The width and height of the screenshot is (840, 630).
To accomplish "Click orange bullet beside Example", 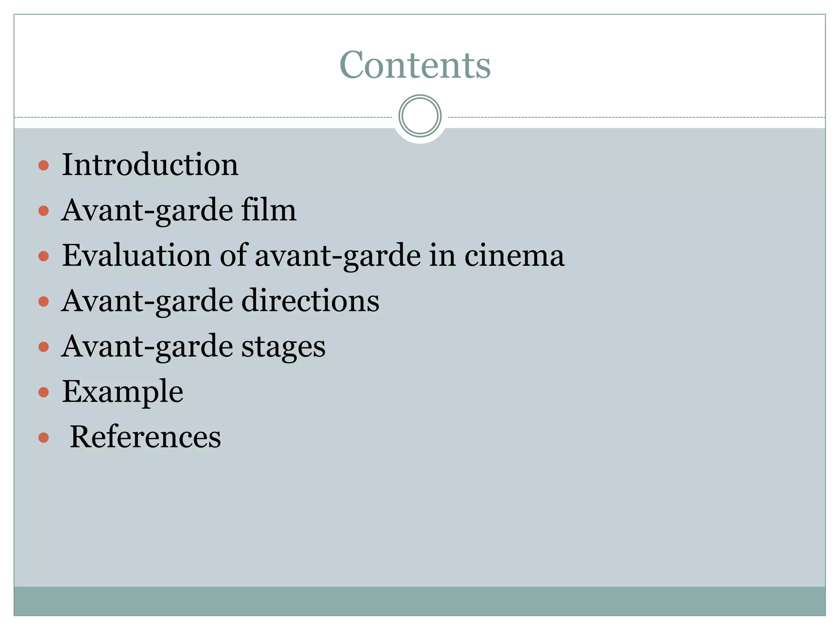I will pyautogui.click(x=43, y=393).
